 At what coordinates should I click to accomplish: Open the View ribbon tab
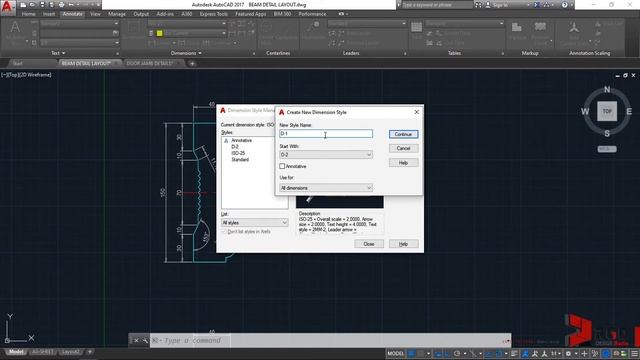[95, 14]
